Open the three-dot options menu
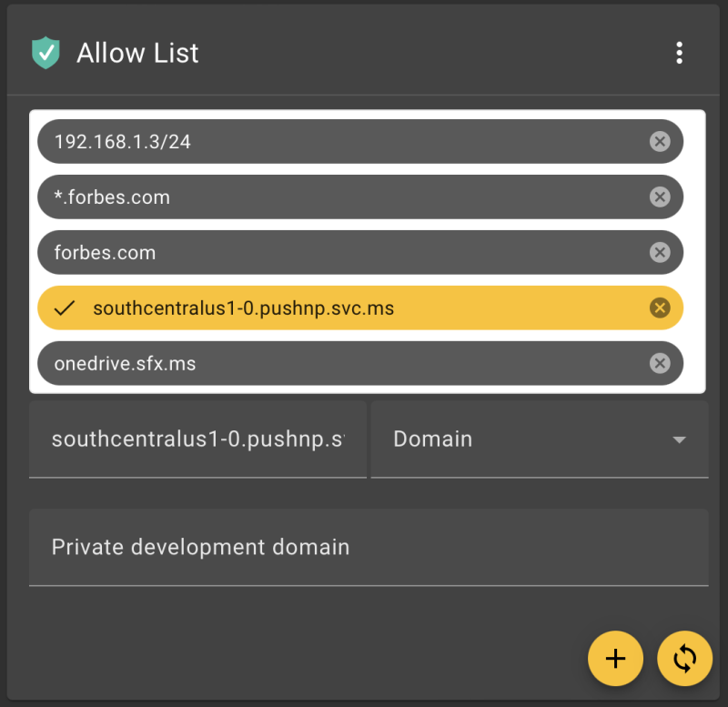Image resolution: width=728 pixels, height=707 pixels. pyautogui.click(x=679, y=53)
